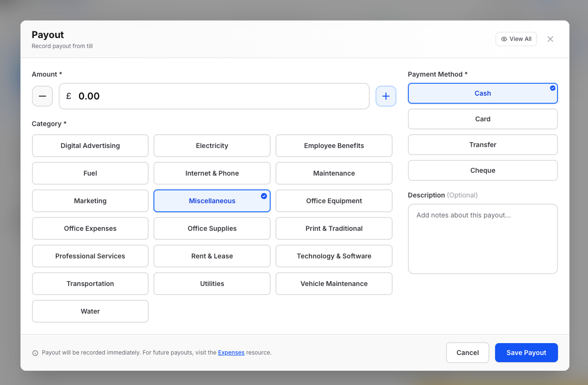588x385 pixels.
Task: Select Card as payment method
Action: point(483,119)
